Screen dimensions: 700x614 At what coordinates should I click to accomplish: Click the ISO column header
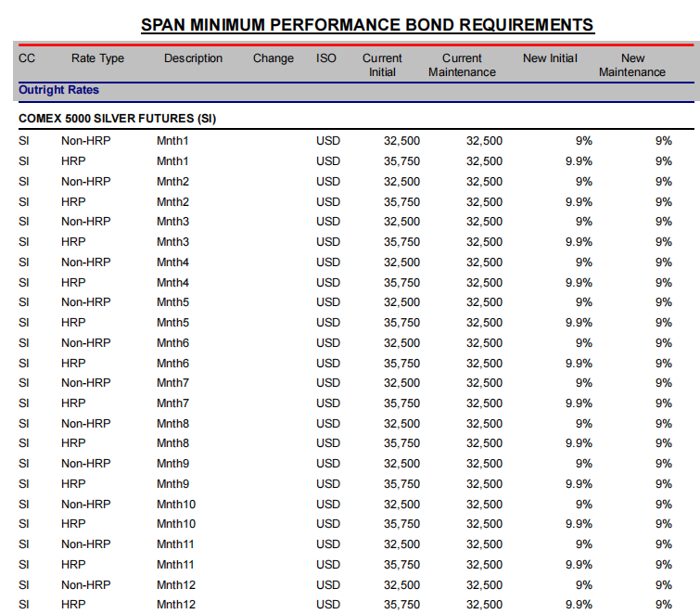coord(326,58)
